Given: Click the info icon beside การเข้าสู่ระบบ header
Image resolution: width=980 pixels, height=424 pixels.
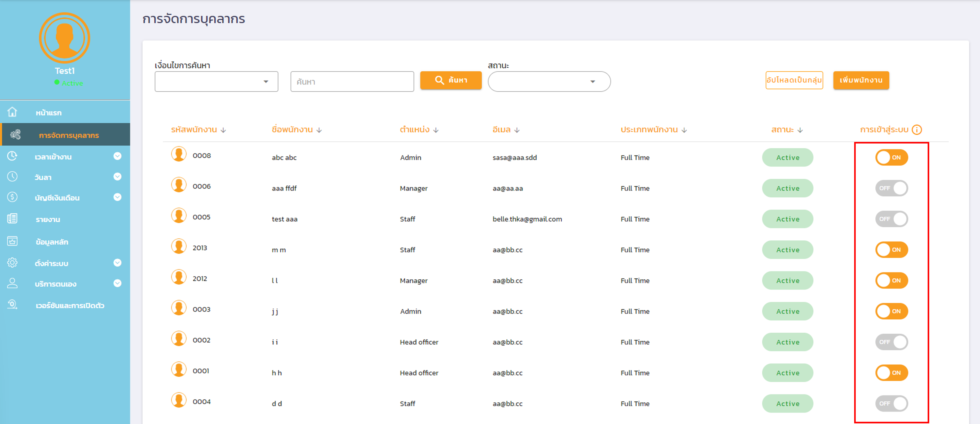Looking at the screenshot, I should click(917, 130).
